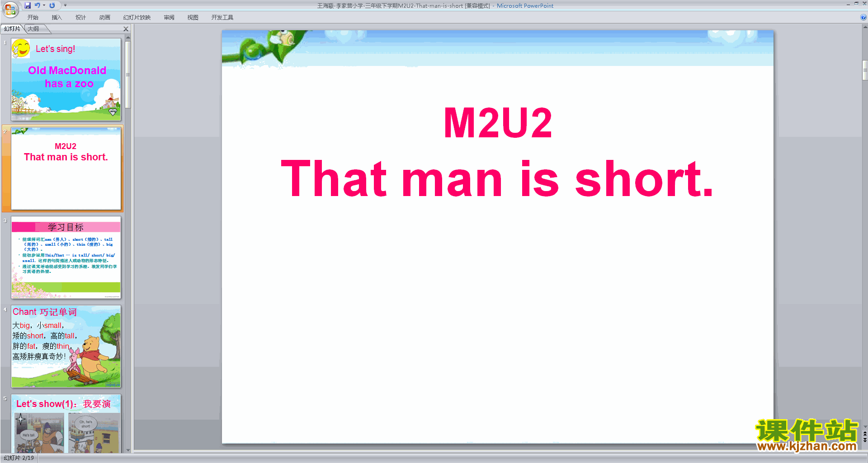Select slide 5 thumbnail Let's show(1)

(x=66, y=424)
